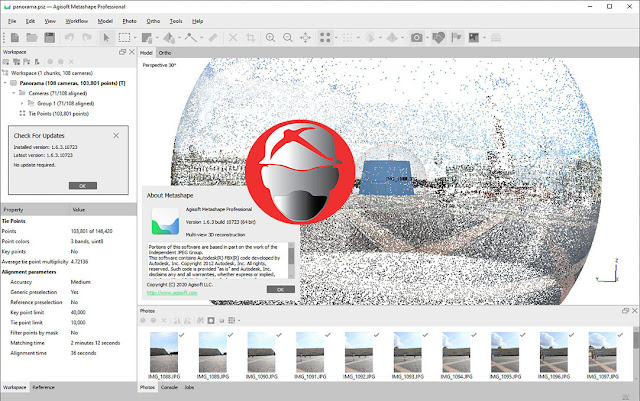Save the project with the floppy icon
The height and width of the screenshot is (401, 640).
49,38
